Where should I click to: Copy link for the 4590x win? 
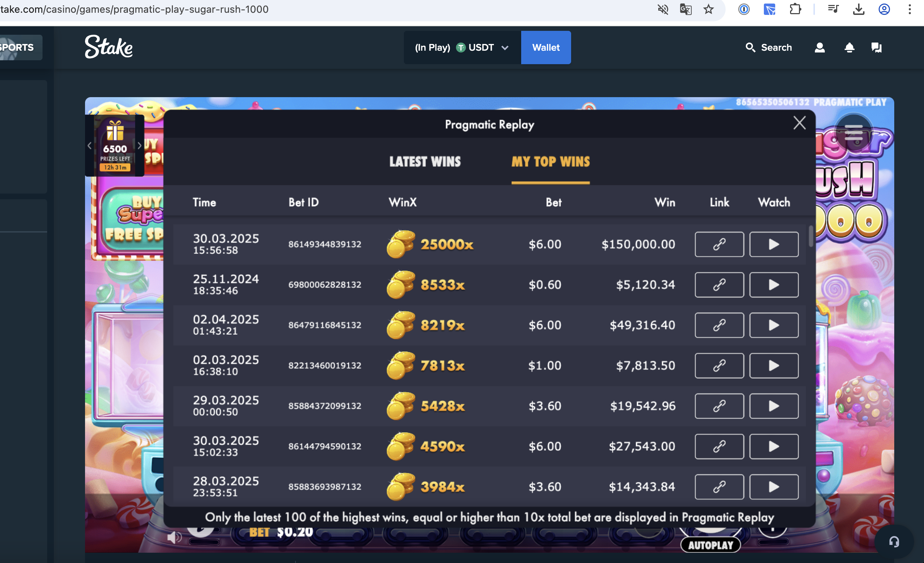coord(719,447)
